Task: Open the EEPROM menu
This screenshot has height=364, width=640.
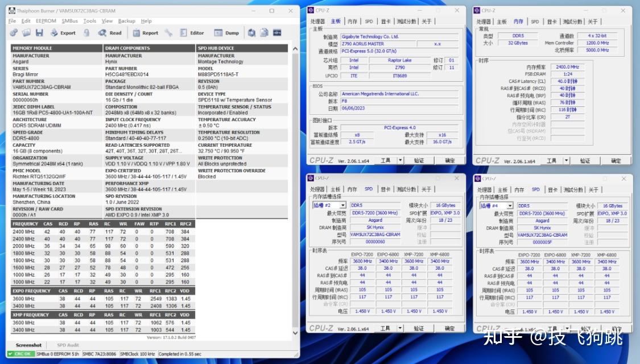Action: (x=46, y=21)
